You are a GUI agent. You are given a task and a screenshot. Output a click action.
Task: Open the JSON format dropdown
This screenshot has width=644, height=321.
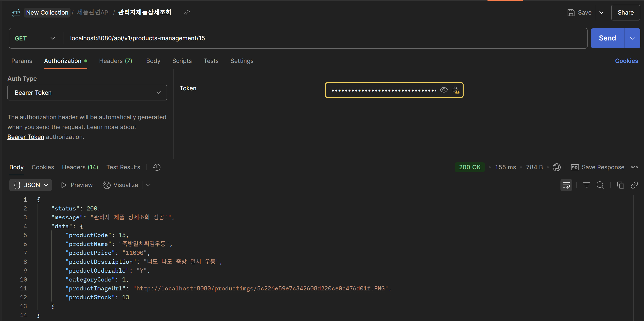click(31, 185)
